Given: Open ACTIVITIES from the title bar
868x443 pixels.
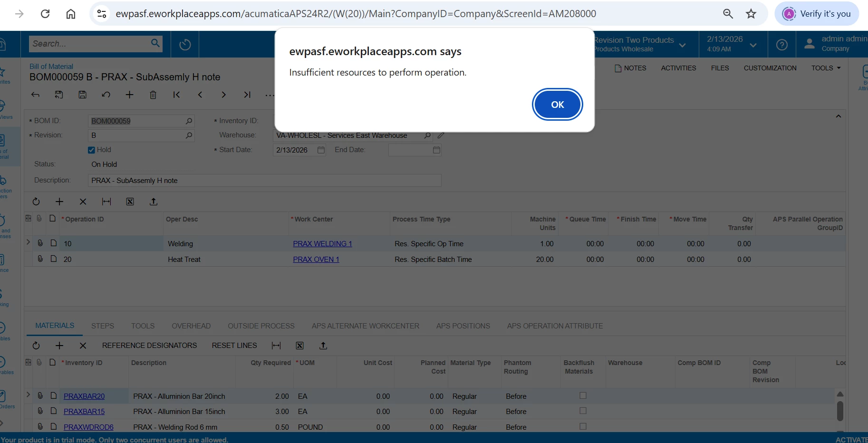Looking at the screenshot, I should 678,68.
